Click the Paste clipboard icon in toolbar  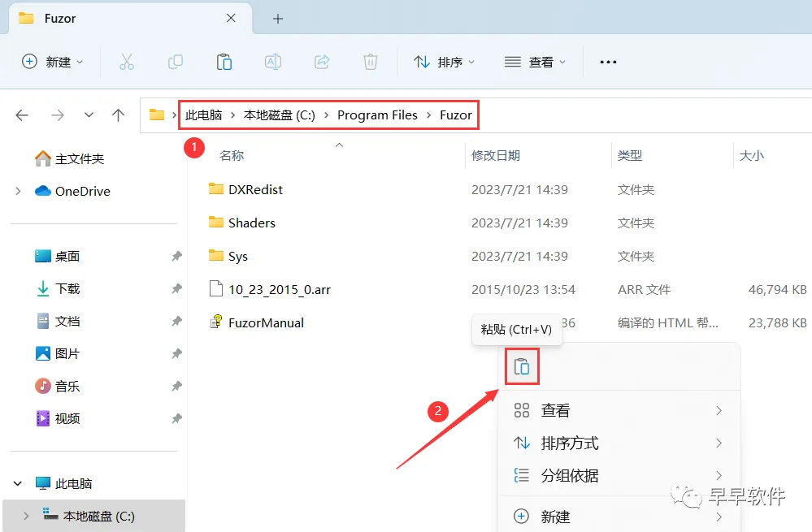click(224, 62)
